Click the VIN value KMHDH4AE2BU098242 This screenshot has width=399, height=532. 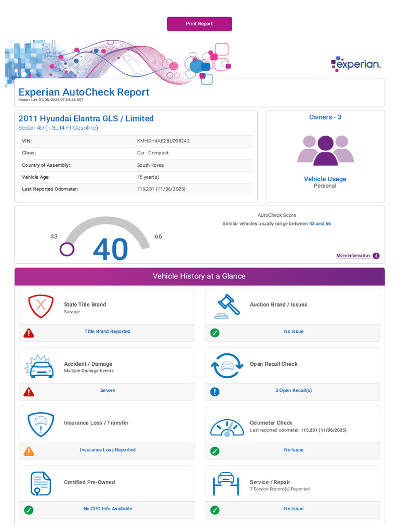[x=163, y=141]
